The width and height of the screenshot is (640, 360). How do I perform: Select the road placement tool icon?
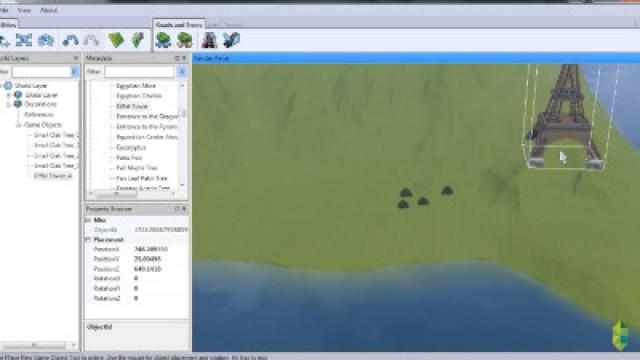tap(209, 40)
